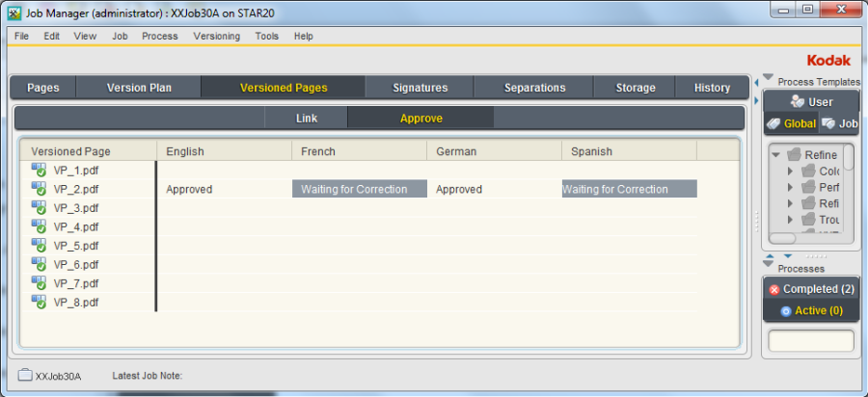
Task: Switch to the History tab
Action: (x=712, y=88)
